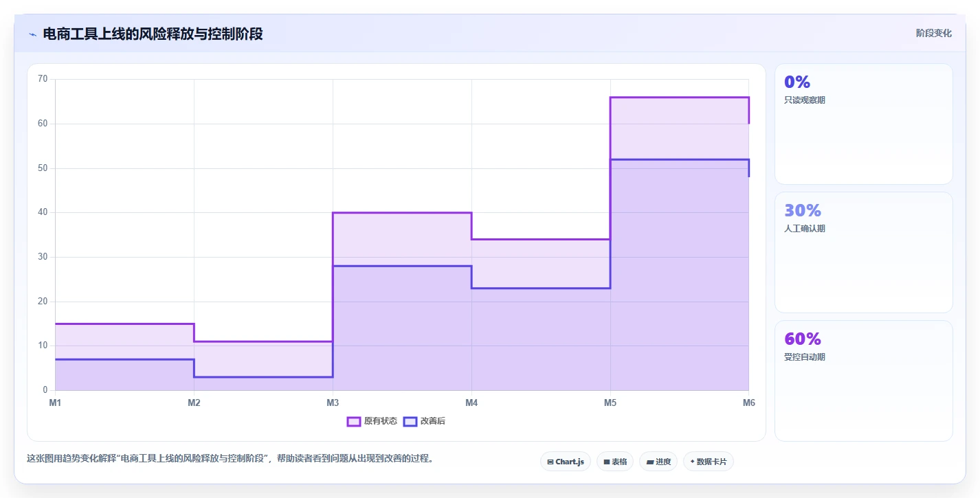Click the 表格 tag
The image size is (980, 498).
click(615, 462)
